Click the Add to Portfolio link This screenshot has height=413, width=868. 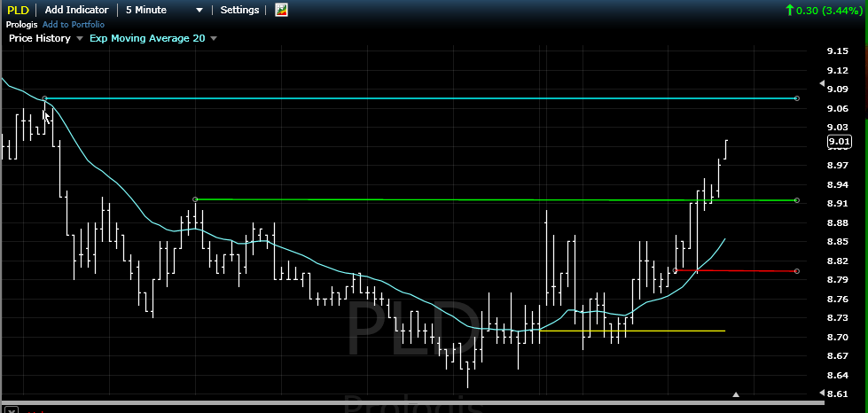click(73, 24)
